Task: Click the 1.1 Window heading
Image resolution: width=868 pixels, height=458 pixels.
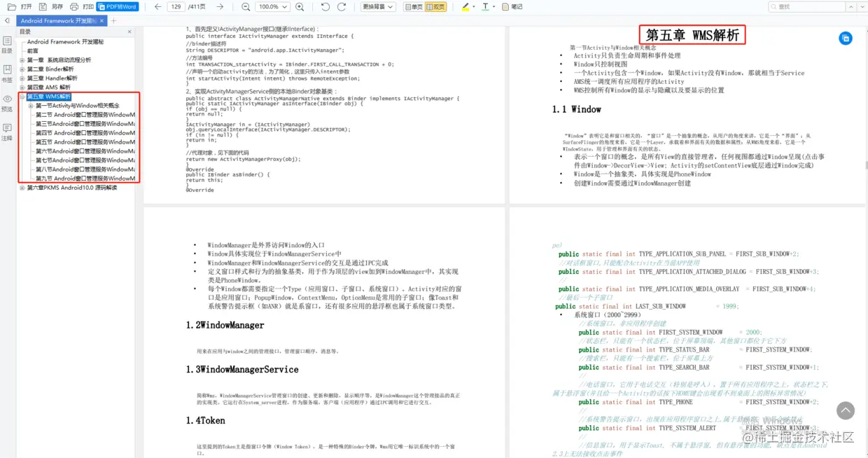Action: tap(577, 109)
